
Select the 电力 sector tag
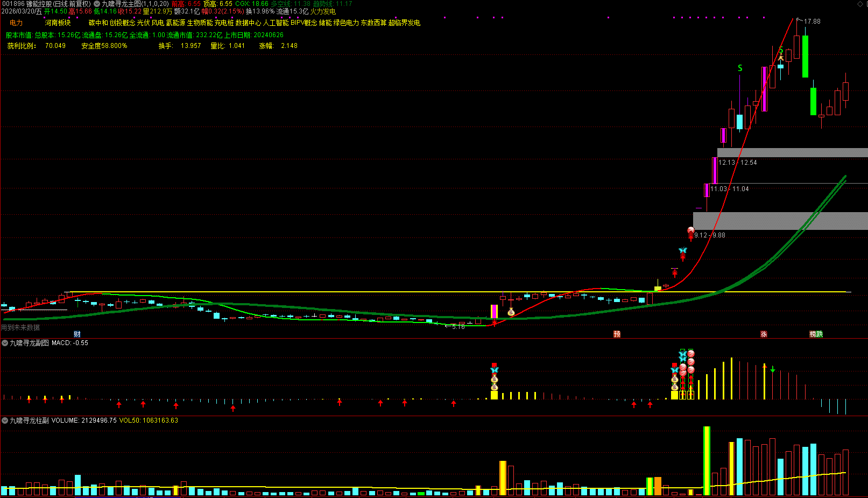point(16,23)
